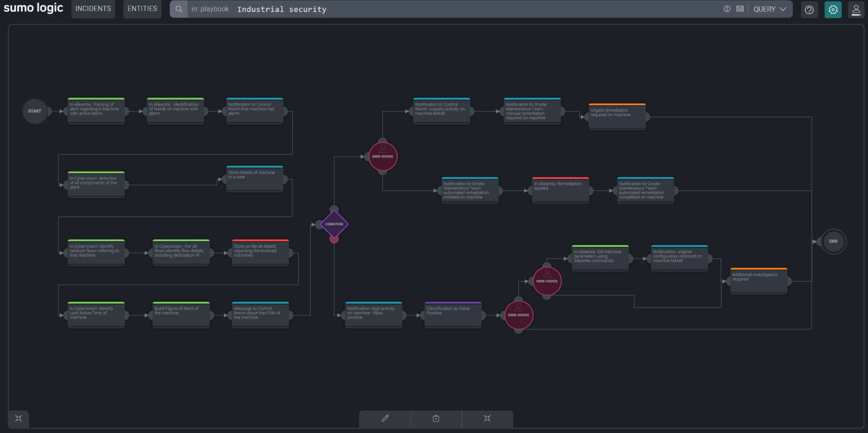Click the purple CONDITION diamond node
The width and height of the screenshot is (868, 433).
[x=334, y=223]
